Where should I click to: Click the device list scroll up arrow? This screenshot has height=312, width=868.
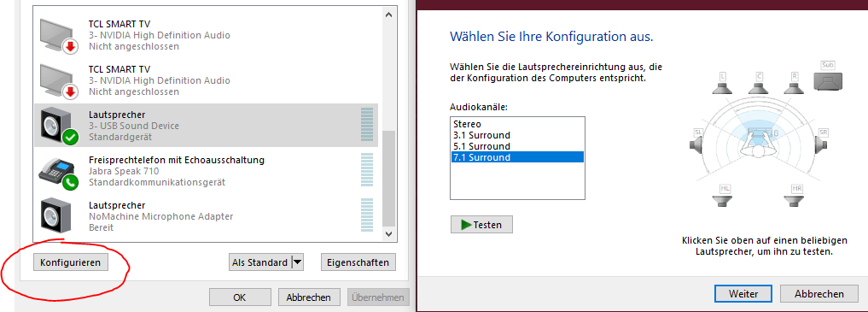click(388, 15)
